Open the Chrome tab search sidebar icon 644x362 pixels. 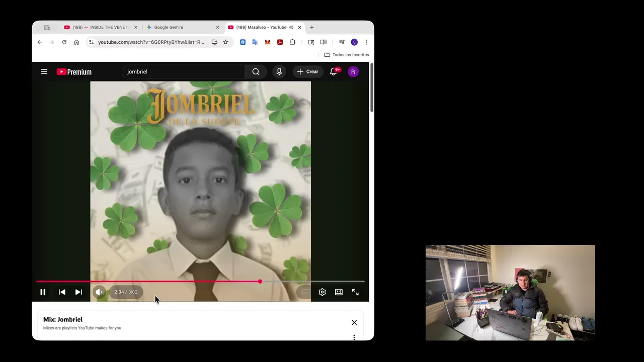(x=311, y=42)
